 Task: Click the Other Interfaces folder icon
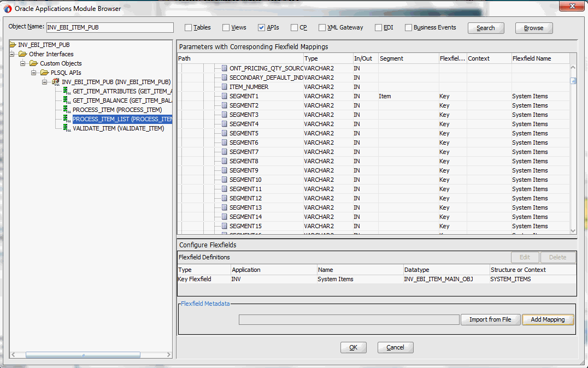(23, 55)
